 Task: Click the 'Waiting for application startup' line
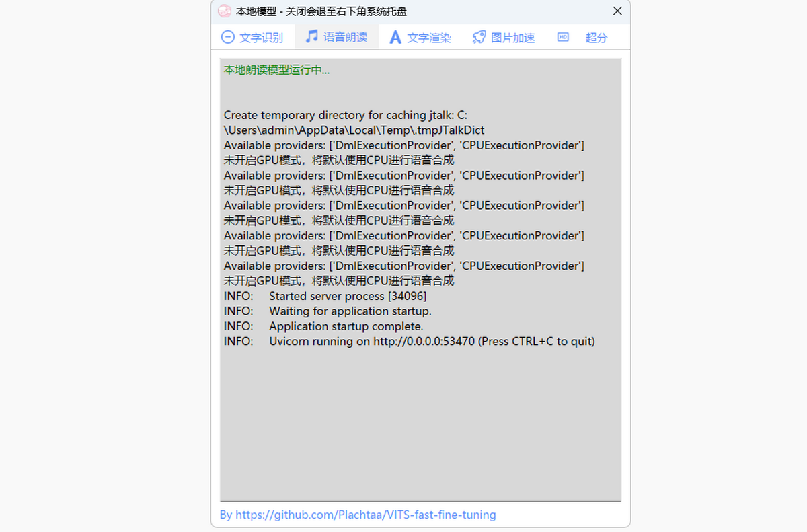(x=328, y=311)
